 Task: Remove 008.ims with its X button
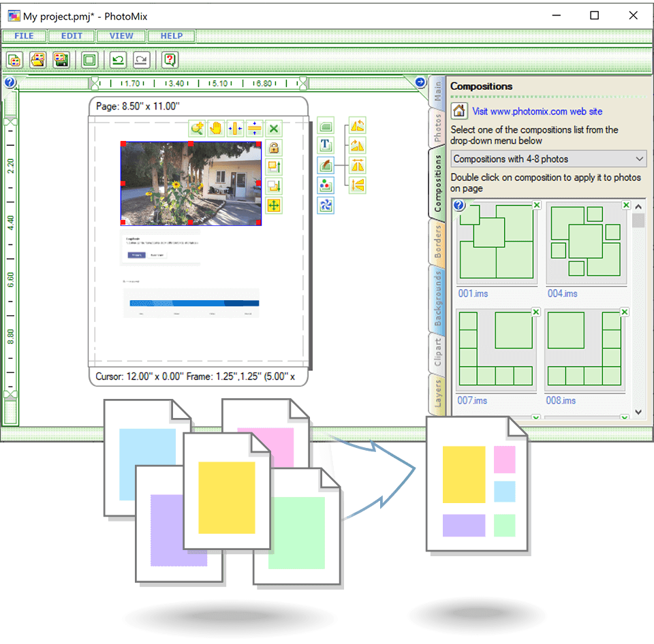tap(625, 312)
